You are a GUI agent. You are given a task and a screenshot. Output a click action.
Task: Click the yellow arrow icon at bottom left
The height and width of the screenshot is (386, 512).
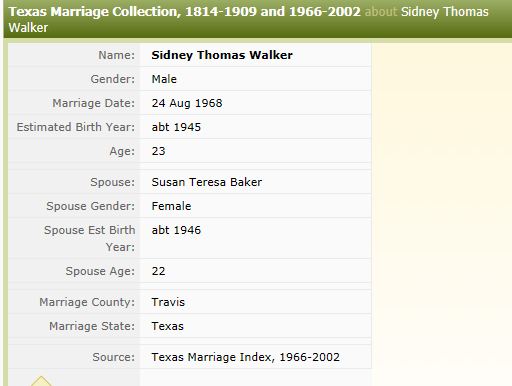tap(41, 381)
